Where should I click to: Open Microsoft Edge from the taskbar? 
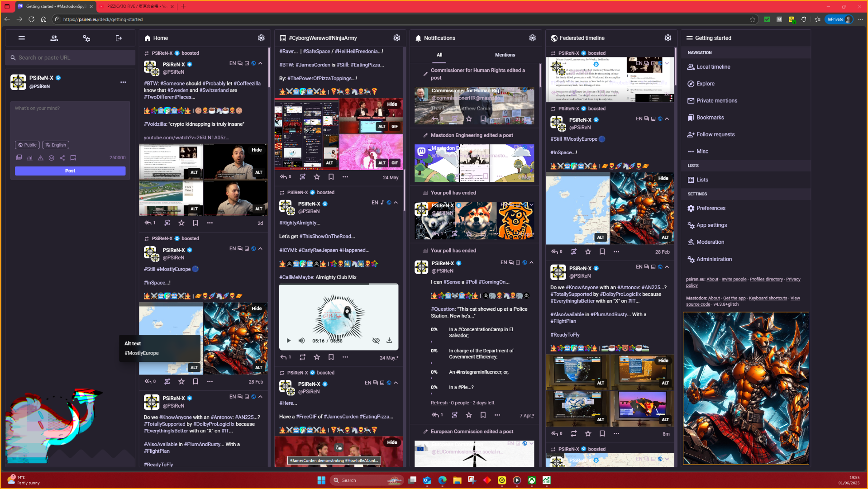point(442,480)
